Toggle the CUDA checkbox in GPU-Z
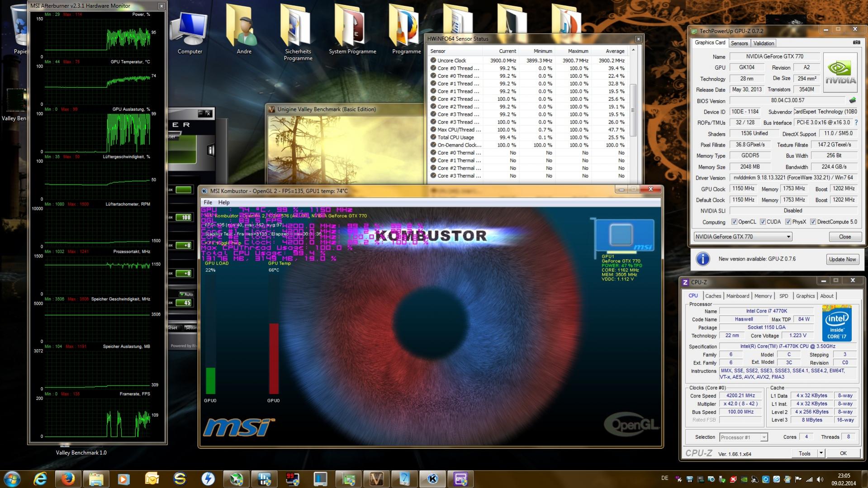 (763, 222)
